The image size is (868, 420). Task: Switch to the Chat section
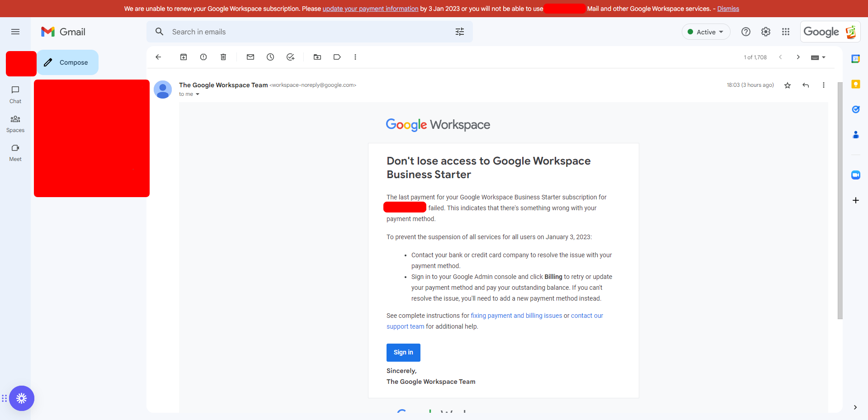pos(15,94)
